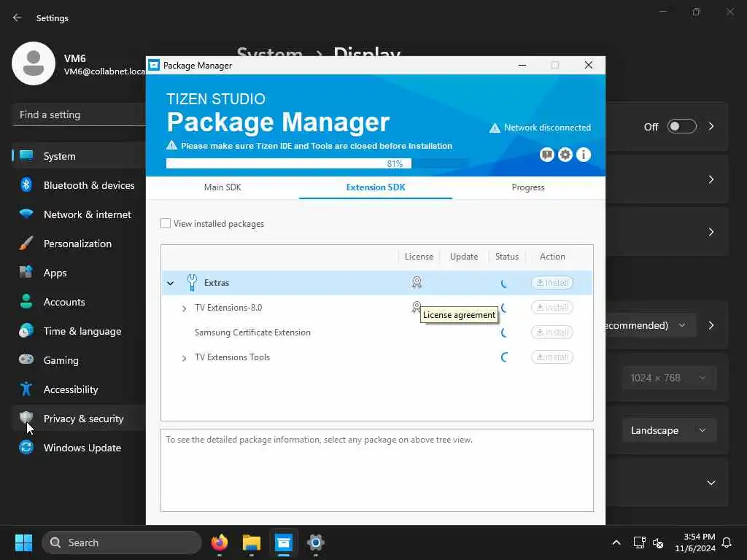Click the Find a setting search field
747x560 pixels.
coord(79,114)
